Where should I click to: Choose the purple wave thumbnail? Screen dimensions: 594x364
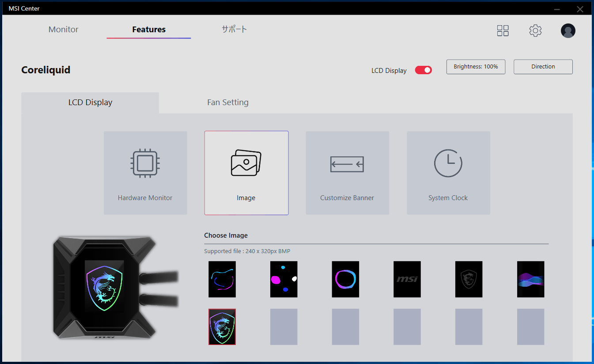(531, 279)
